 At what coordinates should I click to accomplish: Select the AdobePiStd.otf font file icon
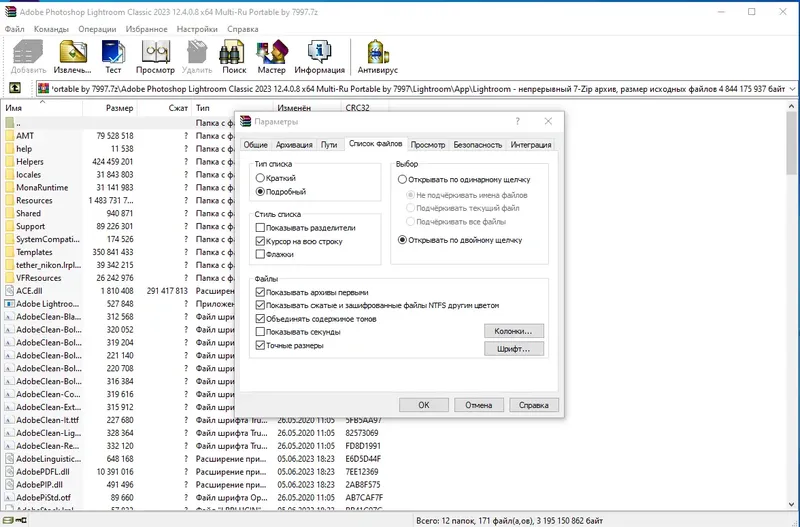pos(9,497)
